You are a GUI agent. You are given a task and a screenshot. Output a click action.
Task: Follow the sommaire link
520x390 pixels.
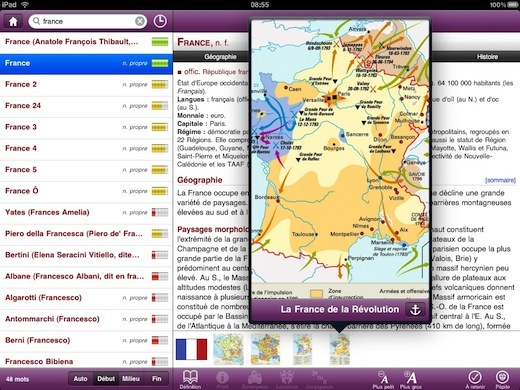500,180
